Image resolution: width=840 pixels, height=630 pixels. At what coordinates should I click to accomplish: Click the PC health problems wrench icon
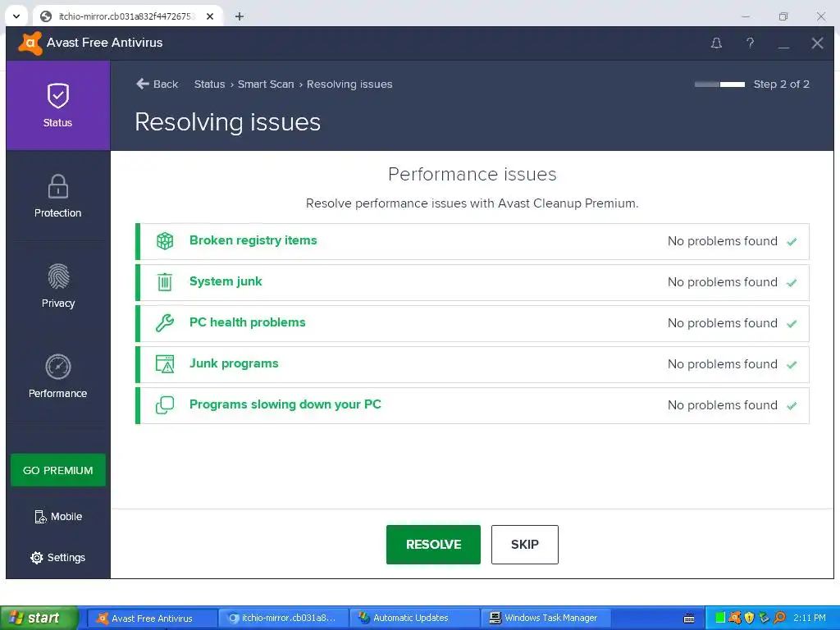pos(164,323)
